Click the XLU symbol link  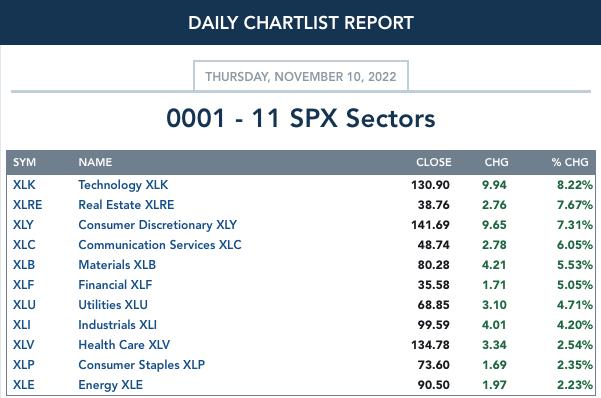(24, 304)
